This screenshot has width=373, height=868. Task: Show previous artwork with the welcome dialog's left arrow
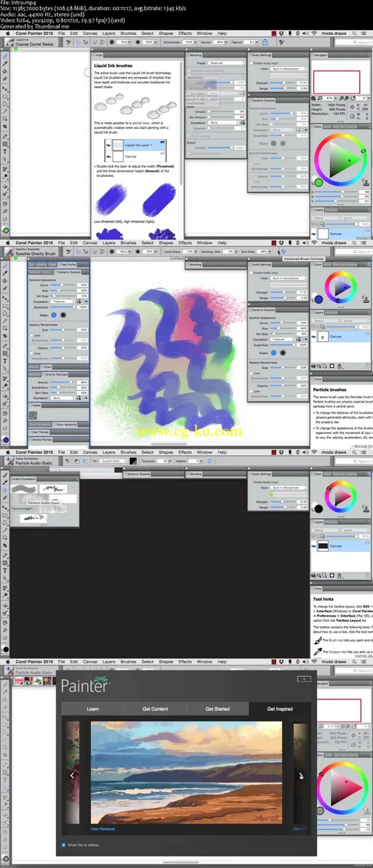(72, 776)
